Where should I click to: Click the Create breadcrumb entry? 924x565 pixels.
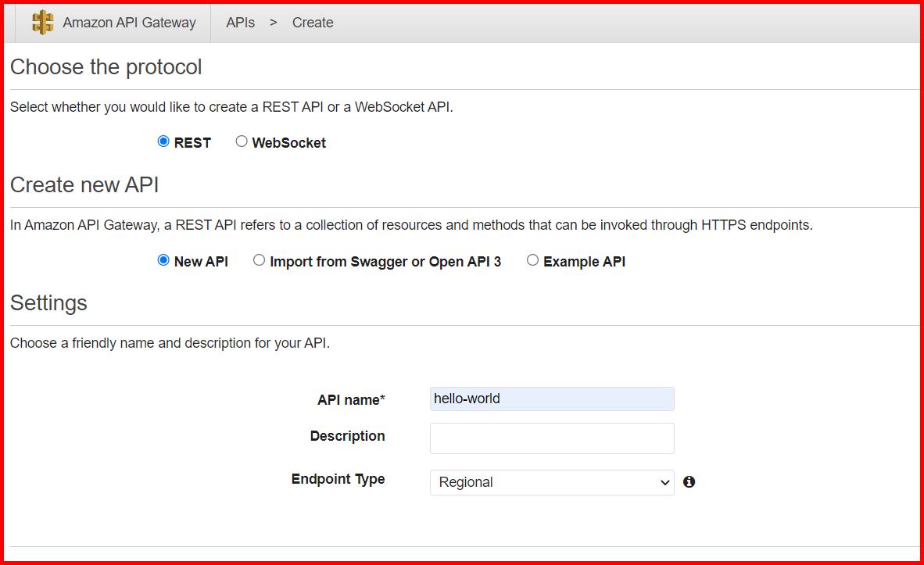click(x=312, y=23)
